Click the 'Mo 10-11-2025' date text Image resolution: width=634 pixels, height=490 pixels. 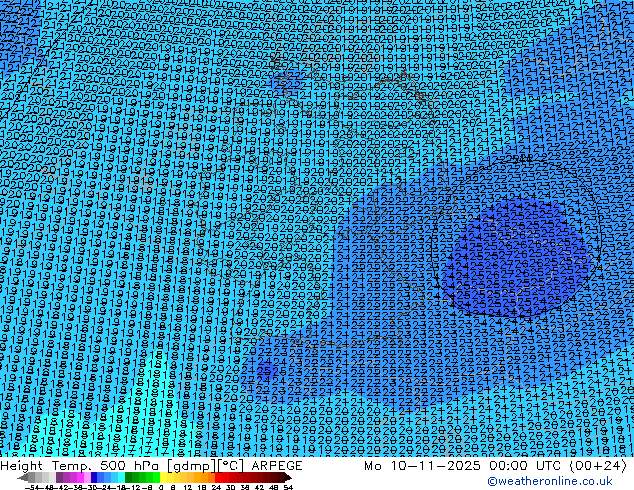tap(424, 466)
